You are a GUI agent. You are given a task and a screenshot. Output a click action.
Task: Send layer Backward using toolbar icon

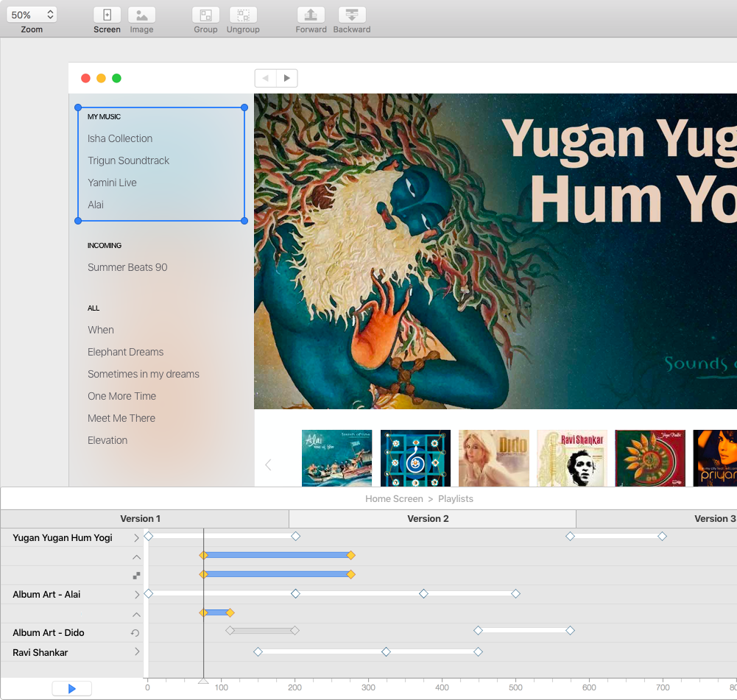point(352,15)
